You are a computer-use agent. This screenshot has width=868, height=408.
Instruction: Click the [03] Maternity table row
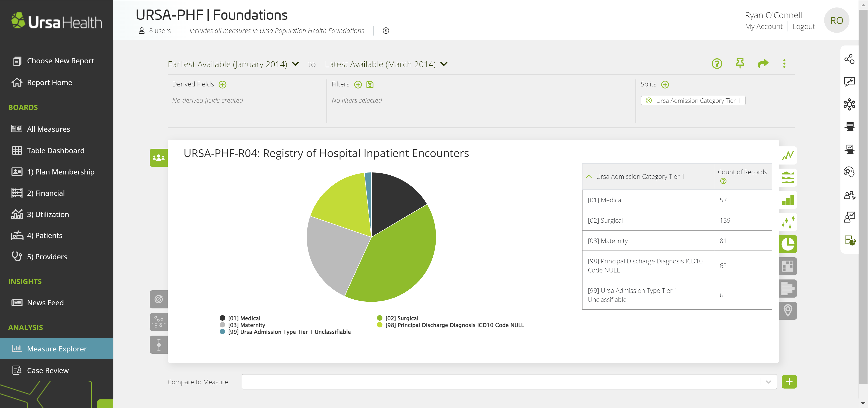677,241
